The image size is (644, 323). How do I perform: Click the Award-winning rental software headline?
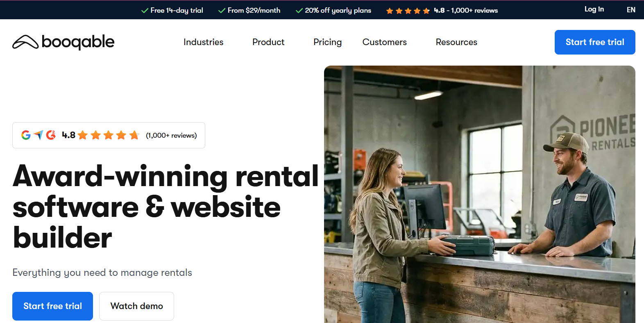tap(166, 207)
